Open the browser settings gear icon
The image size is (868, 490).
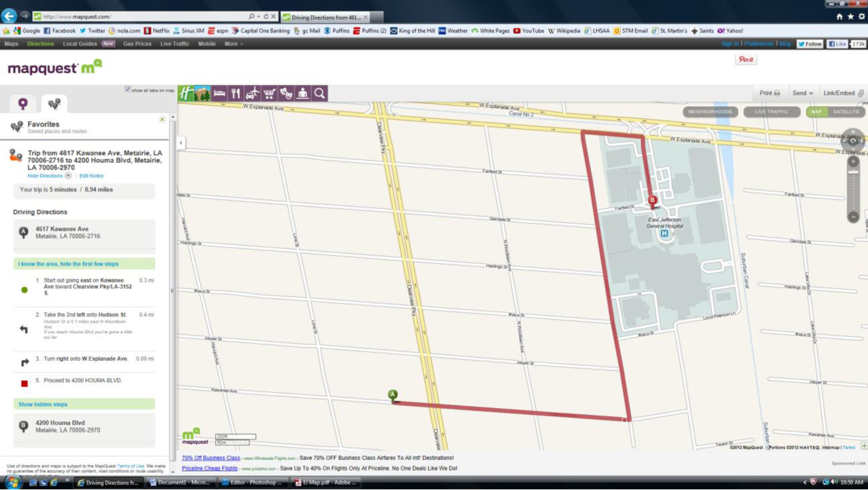tap(862, 16)
